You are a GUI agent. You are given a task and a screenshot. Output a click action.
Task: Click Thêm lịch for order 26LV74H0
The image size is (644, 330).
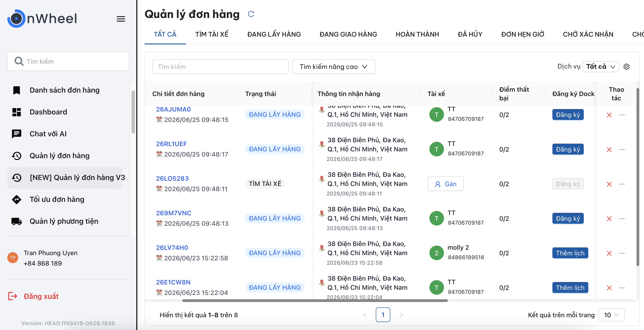coord(570,253)
